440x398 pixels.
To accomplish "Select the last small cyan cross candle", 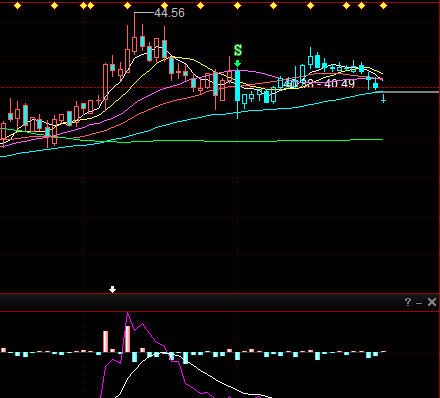I will [384, 99].
